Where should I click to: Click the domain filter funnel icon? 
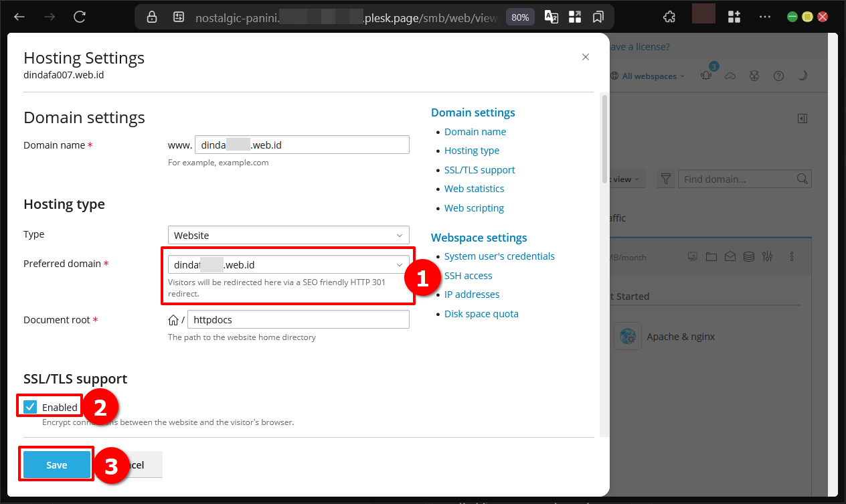click(666, 179)
